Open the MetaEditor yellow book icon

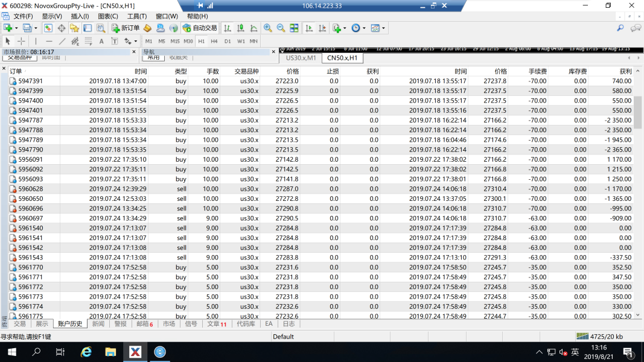(147, 28)
